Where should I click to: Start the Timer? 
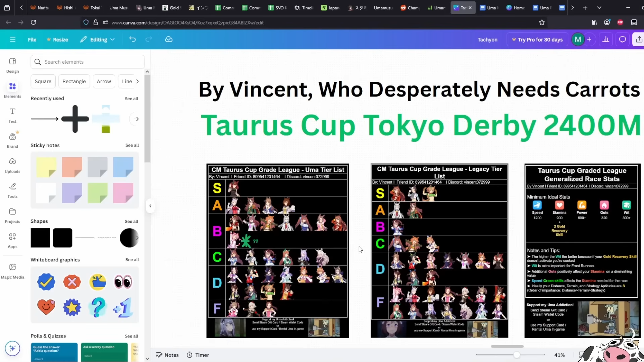tap(198, 355)
